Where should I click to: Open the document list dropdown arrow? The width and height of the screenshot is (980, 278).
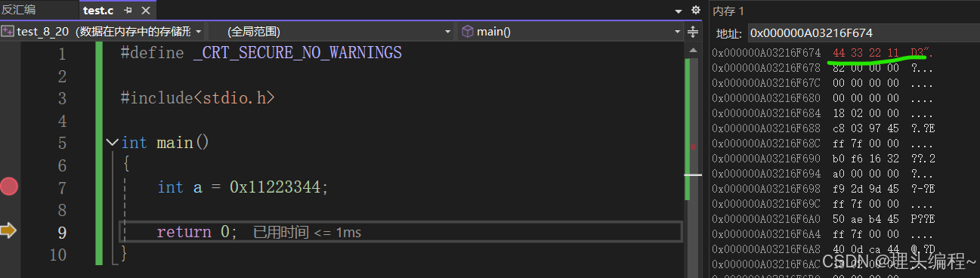679,11
